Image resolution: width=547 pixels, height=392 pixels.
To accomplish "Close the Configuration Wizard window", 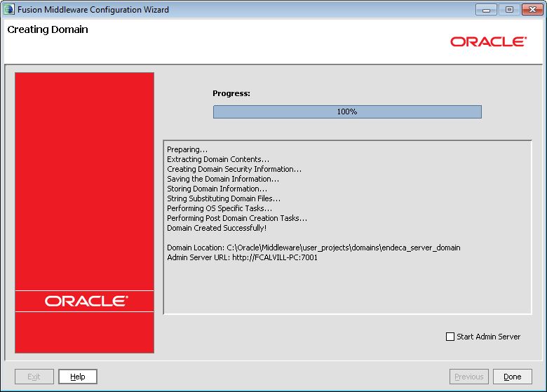I will coord(532,10).
